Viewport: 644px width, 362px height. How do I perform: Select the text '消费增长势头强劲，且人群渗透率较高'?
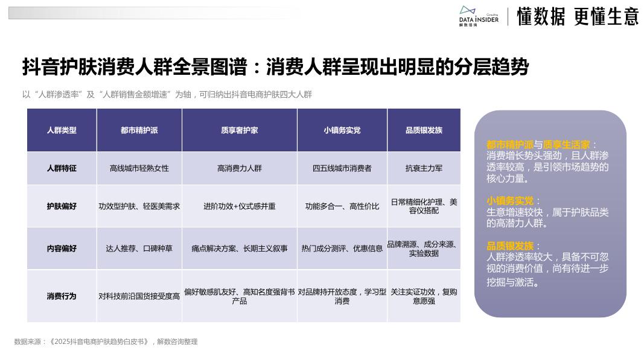(x=547, y=161)
